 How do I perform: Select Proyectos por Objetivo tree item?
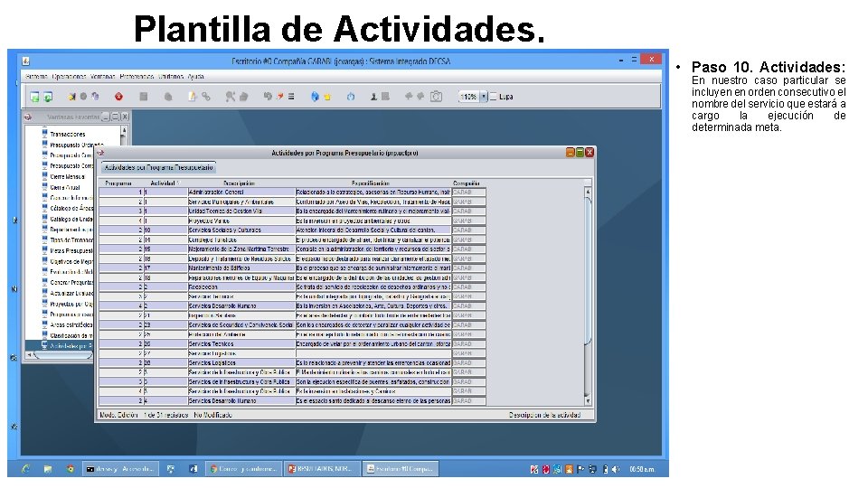71,304
